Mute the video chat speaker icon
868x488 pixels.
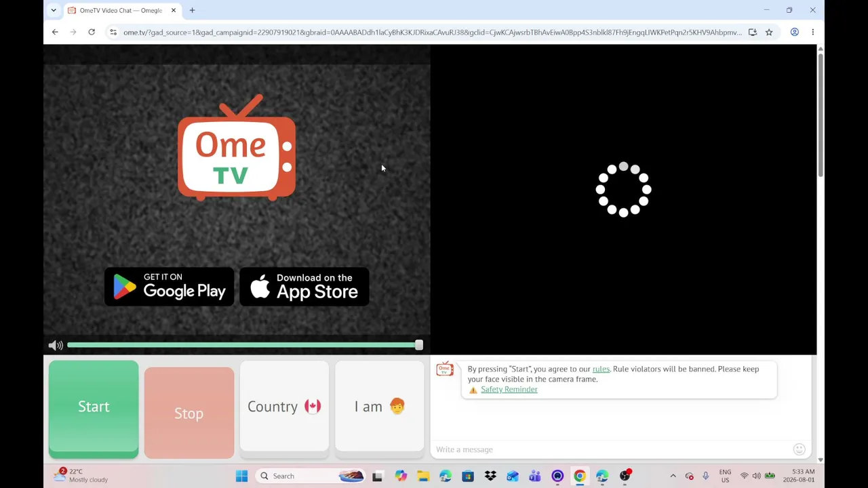[56, 346]
